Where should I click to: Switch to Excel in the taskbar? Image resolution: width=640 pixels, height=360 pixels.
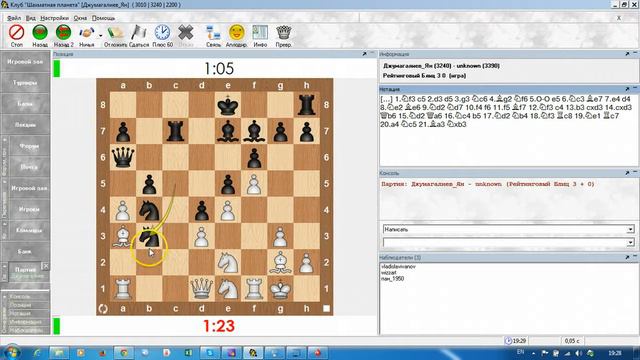pyautogui.click(x=188, y=353)
